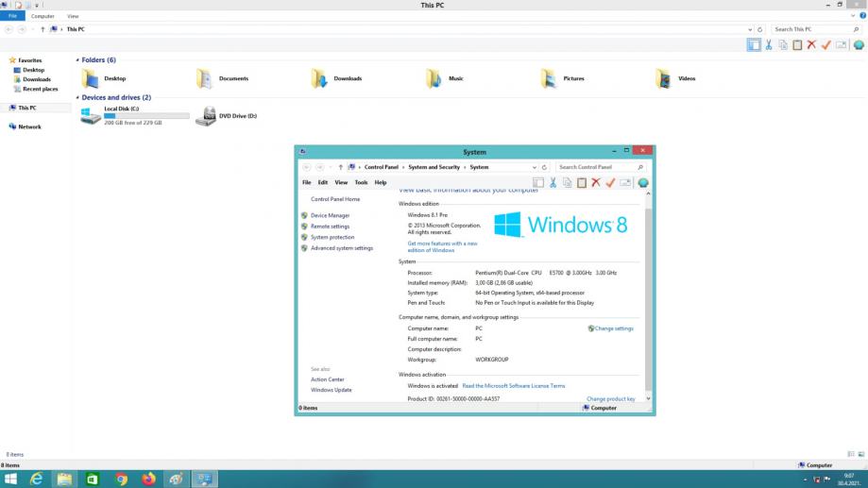
Task: Launch Firefox from the taskbar
Action: 148,479
